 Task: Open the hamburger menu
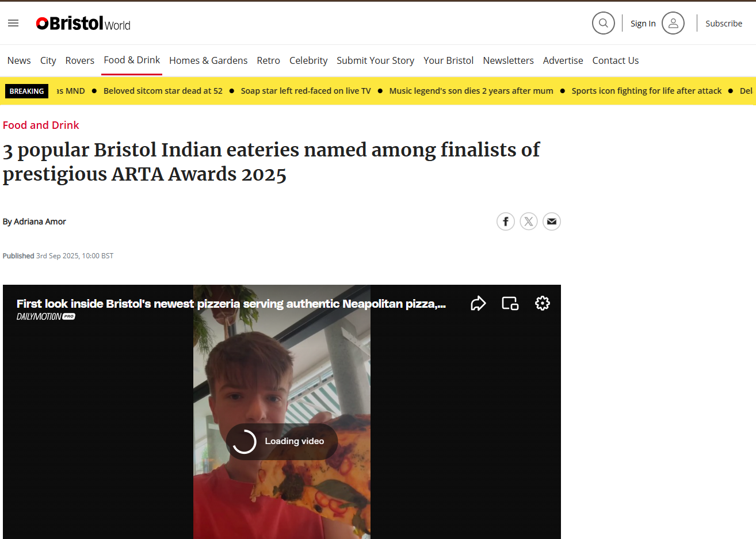point(13,23)
